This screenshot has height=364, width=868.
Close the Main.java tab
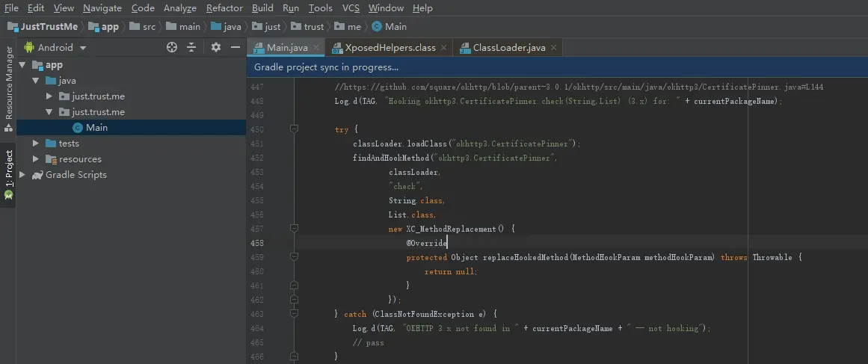[x=316, y=48]
